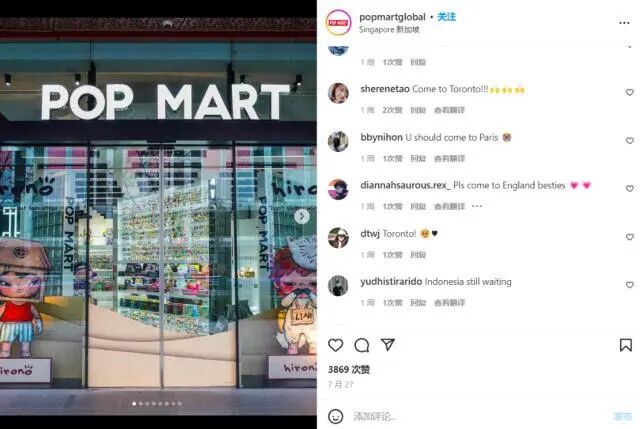Follow popmartglobal via the 关注 link
The height and width of the screenshot is (429, 640).
(x=447, y=17)
